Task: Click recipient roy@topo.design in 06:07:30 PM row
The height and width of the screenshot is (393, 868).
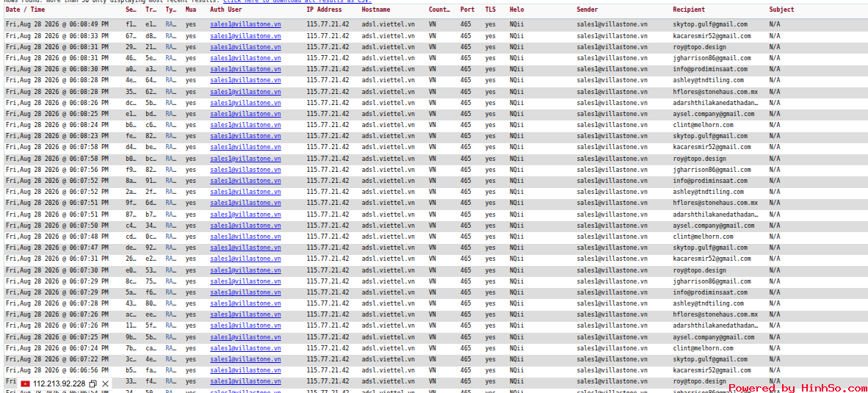Action: click(699, 270)
